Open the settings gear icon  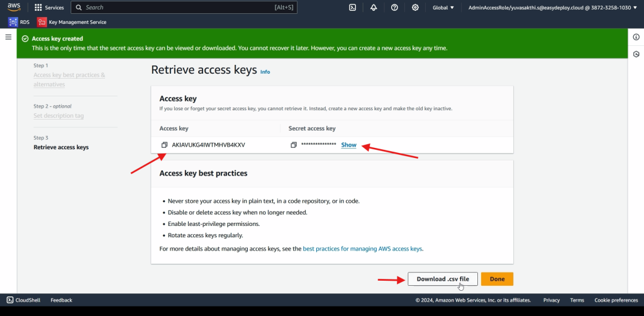pos(415,8)
